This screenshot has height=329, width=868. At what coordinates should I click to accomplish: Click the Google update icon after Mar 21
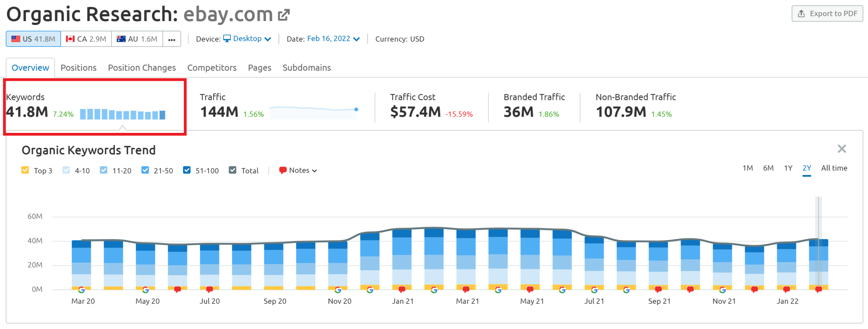tap(498, 290)
